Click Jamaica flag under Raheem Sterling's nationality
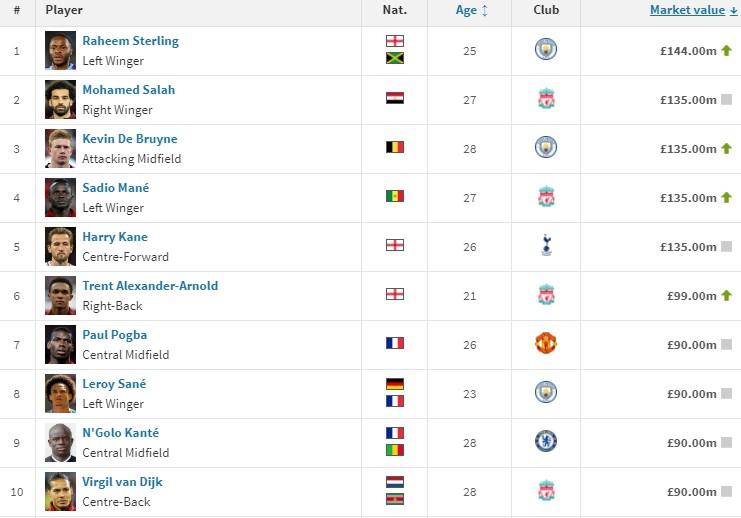The image size is (741, 518). pyautogui.click(x=395, y=58)
